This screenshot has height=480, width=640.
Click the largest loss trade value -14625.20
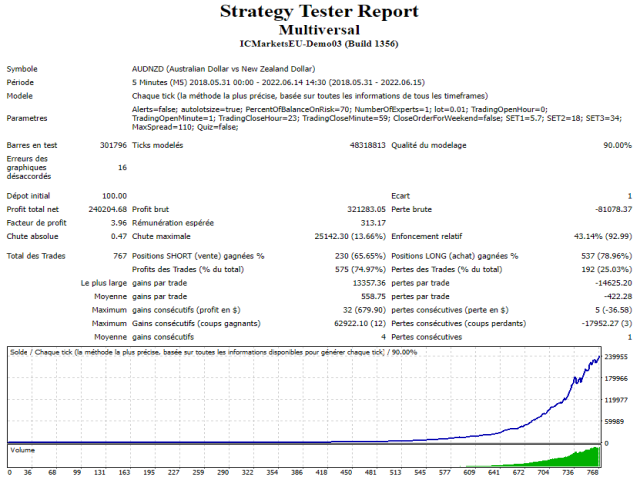pyautogui.click(x=613, y=283)
